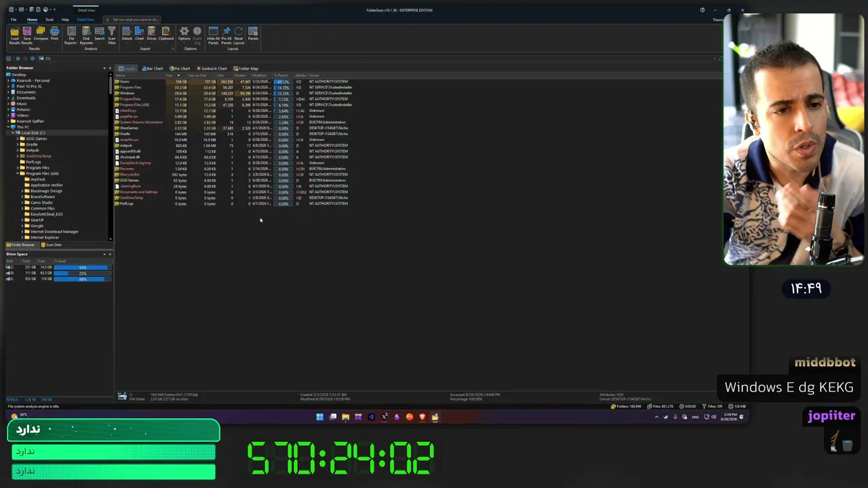The height and width of the screenshot is (488, 868).
Task: Click Hide All Panels
Action: pos(213,35)
